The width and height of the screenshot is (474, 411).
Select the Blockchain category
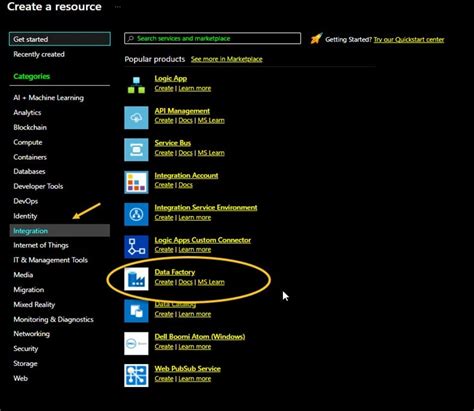[x=30, y=127]
